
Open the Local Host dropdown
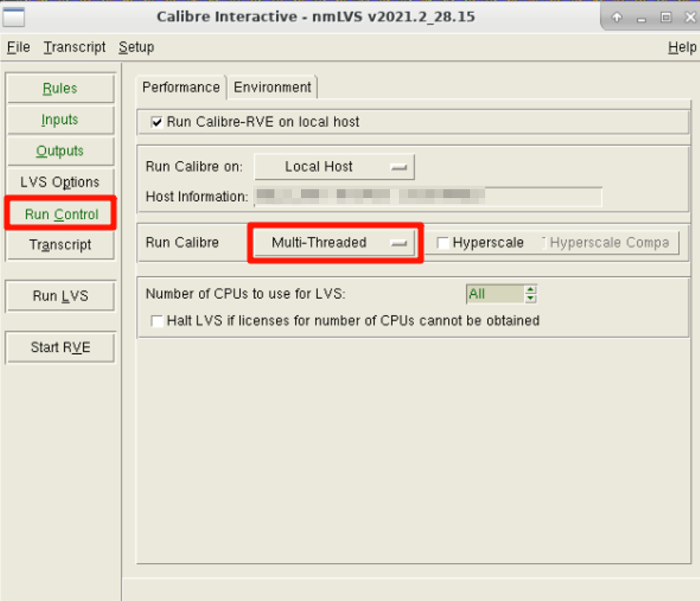pos(334,166)
